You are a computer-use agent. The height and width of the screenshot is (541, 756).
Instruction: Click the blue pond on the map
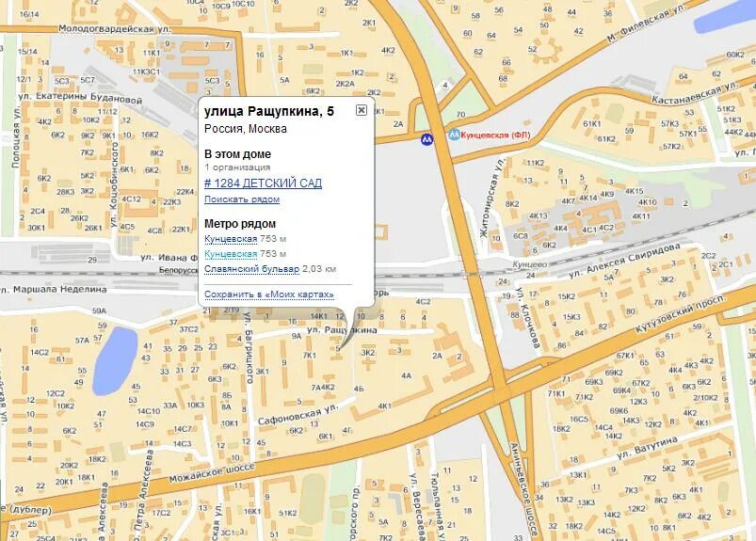[115, 360]
